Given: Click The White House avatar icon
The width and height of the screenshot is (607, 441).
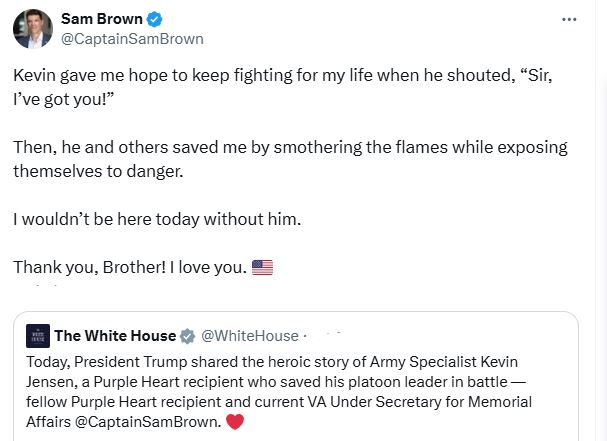Looking at the screenshot, I should 37,336.
